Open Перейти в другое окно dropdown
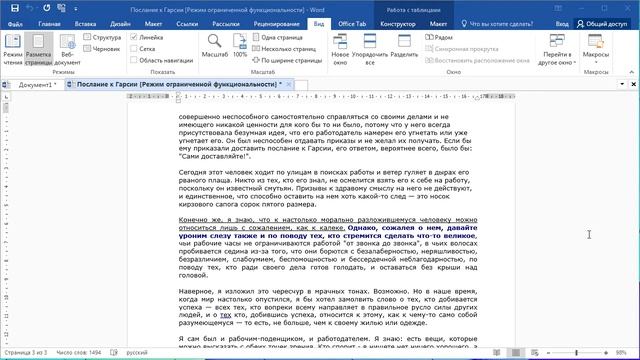640x360 pixels. [557, 50]
